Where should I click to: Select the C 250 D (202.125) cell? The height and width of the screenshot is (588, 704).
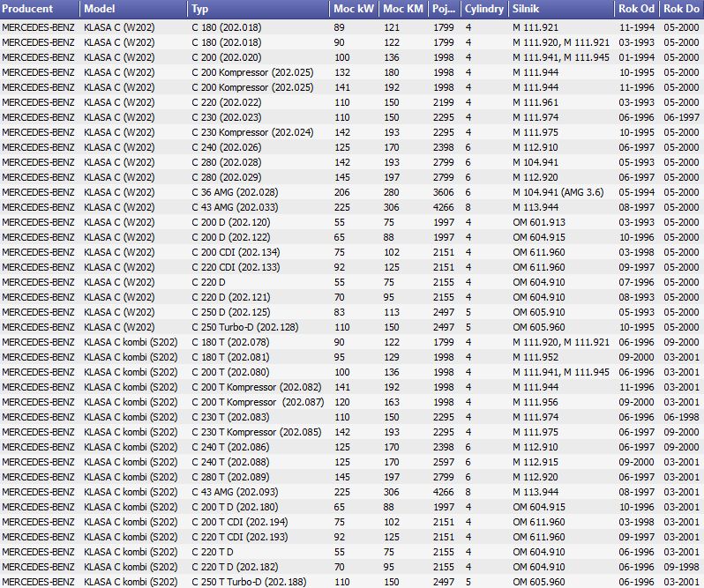click(x=231, y=312)
